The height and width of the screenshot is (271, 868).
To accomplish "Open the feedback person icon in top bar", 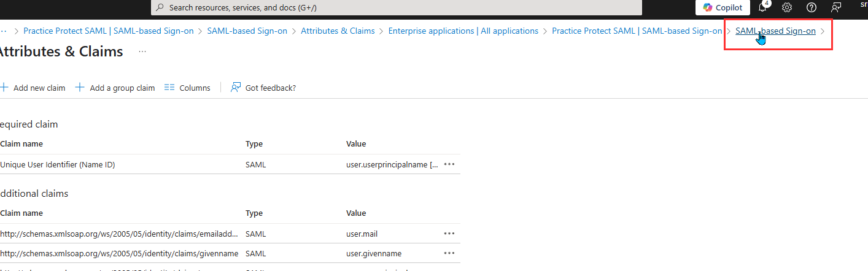I will pyautogui.click(x=836, y=8).
